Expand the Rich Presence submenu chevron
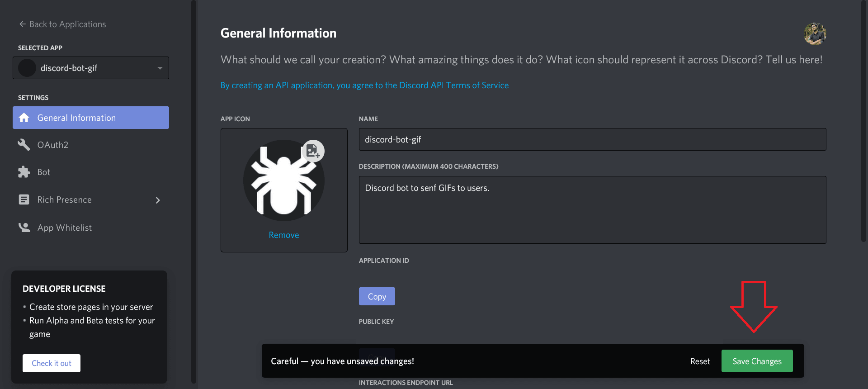 click(x=158, y=200)
